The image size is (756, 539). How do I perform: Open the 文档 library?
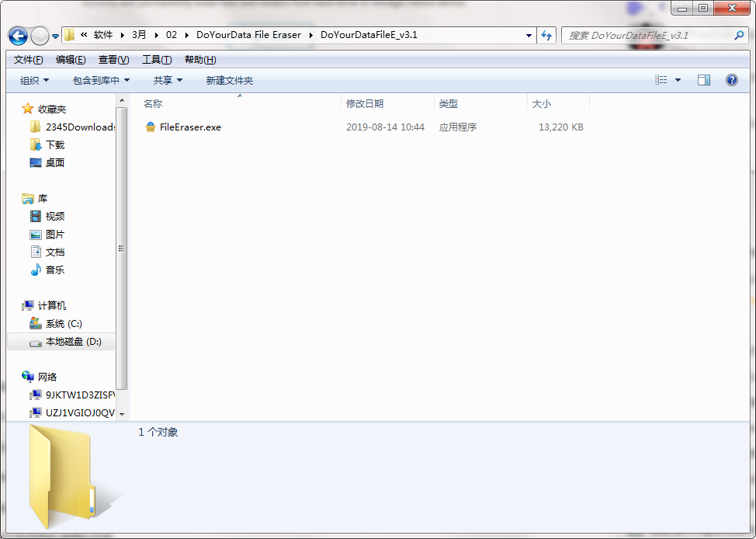[x=55, y=252]
